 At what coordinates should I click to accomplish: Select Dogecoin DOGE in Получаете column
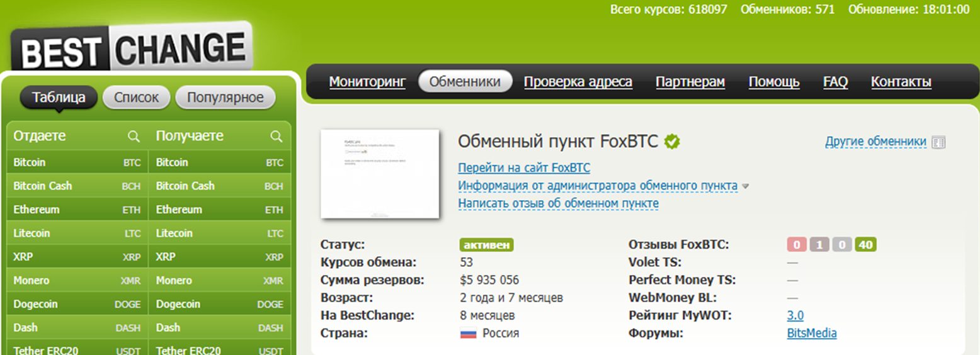220,304
